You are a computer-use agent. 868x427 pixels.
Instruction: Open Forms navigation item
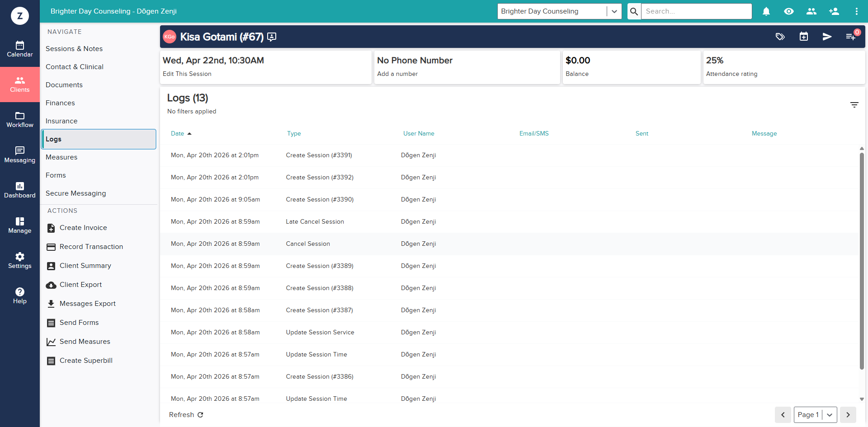[99, 175]
